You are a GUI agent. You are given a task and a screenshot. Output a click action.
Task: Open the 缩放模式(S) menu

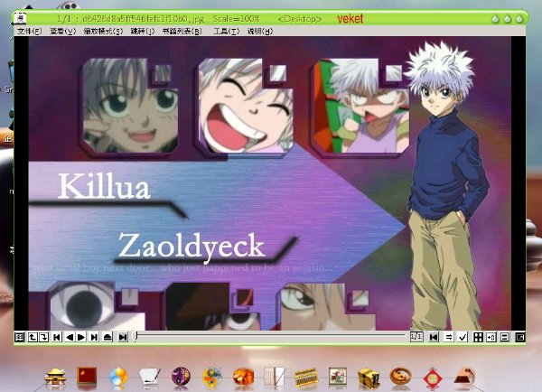point(103,31)
